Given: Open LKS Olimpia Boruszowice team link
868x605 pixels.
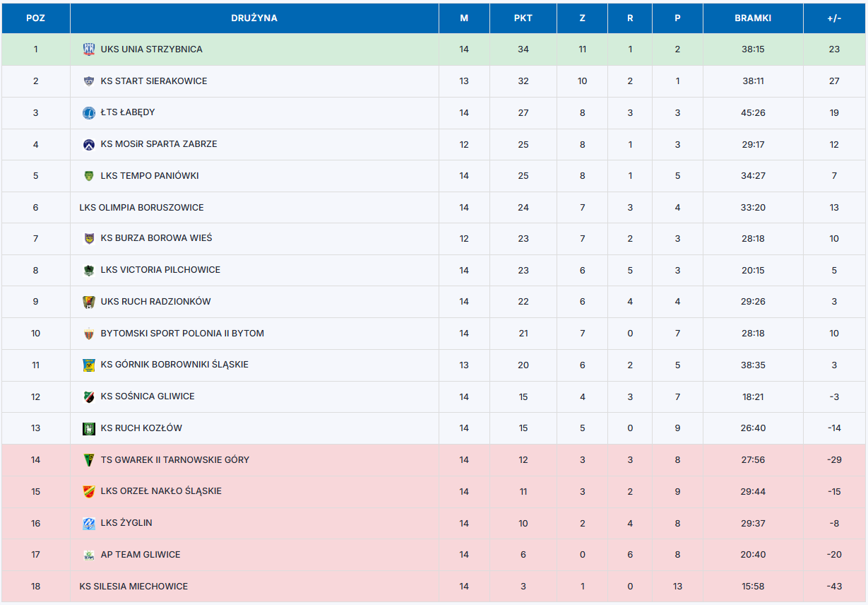Looking at the screenshot, I should 141,208.
